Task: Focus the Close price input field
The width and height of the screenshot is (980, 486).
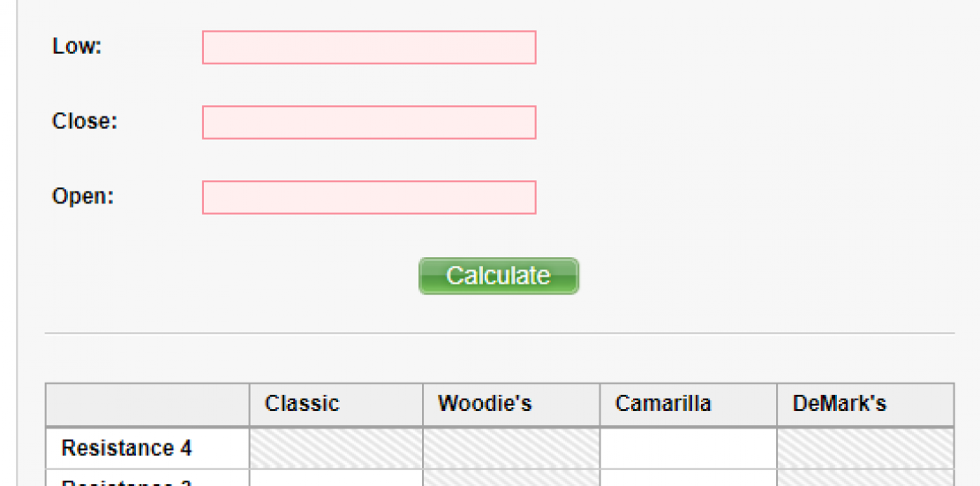Action: pyautogui.click(x=369, y=123)
